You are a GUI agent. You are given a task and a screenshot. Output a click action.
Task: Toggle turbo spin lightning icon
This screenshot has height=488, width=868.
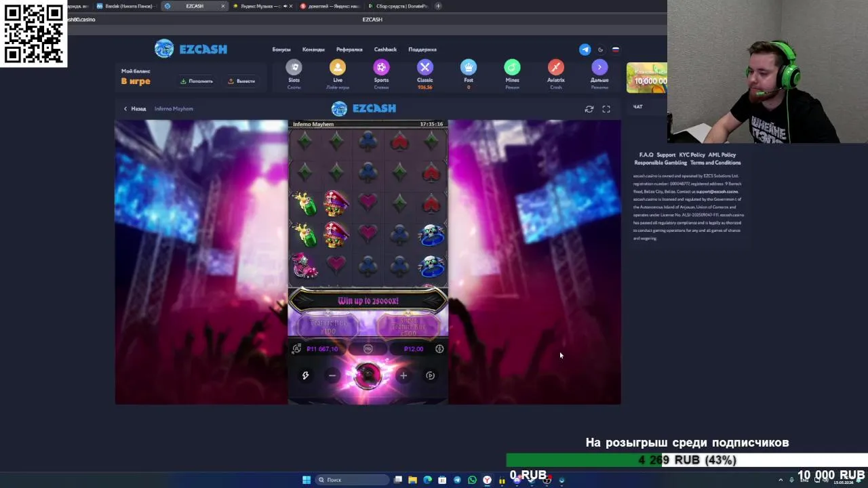(x=305, y=375)
